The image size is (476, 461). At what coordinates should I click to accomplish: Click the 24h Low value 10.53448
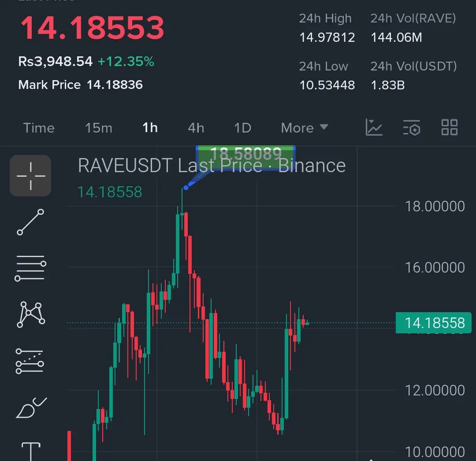tap(327, 85)
